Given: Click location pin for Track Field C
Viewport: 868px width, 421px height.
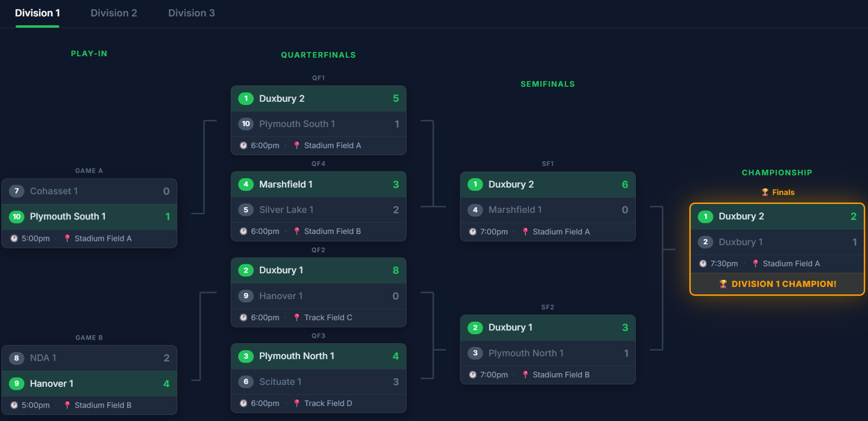Looking at the screenshot, I should (297, 317).
